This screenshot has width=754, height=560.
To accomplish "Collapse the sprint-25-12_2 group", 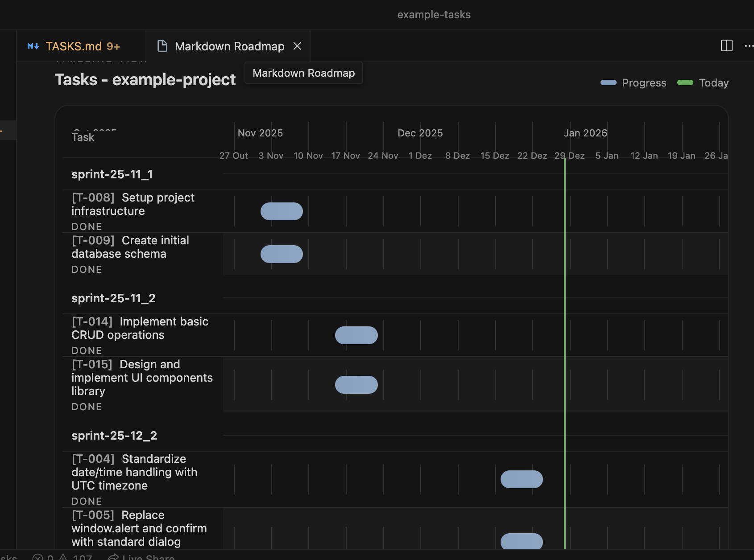I will click(x=114, y=436).
